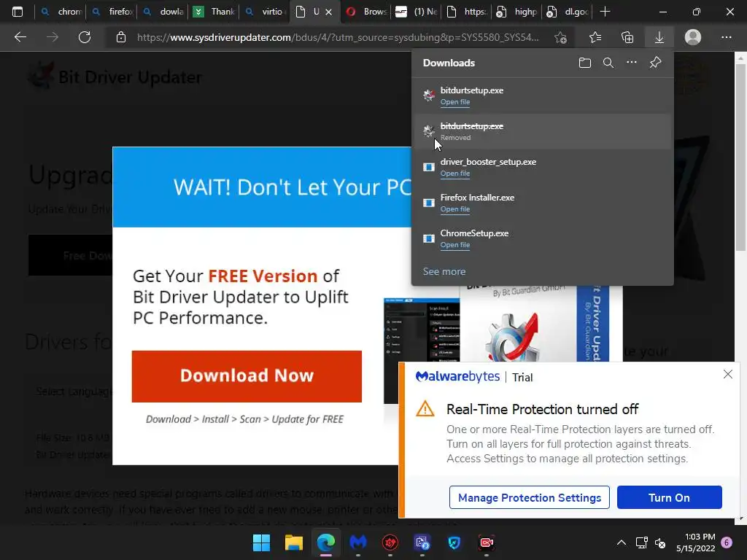Click Manage Protection Settings button
This screenshot has width=747, height=560.
pos(530,497)
